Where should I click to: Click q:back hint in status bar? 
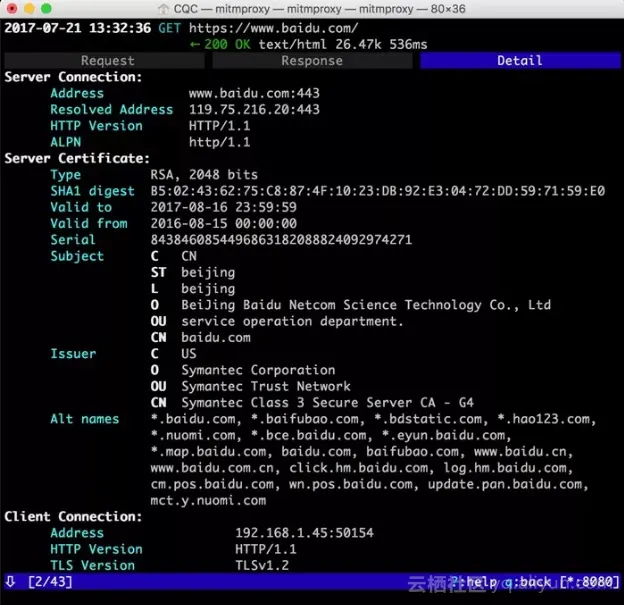[528, 582]
